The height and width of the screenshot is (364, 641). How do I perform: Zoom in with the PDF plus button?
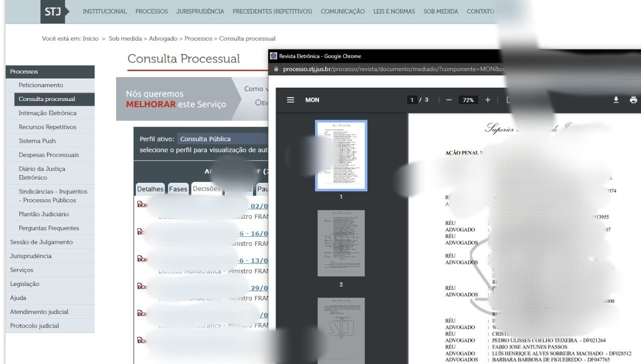[488, 100]
